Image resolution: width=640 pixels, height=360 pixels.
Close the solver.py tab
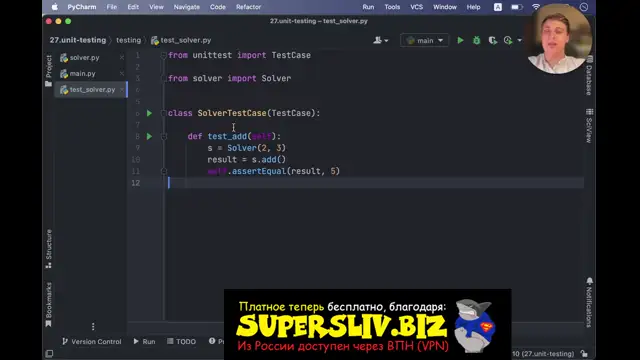122,58
